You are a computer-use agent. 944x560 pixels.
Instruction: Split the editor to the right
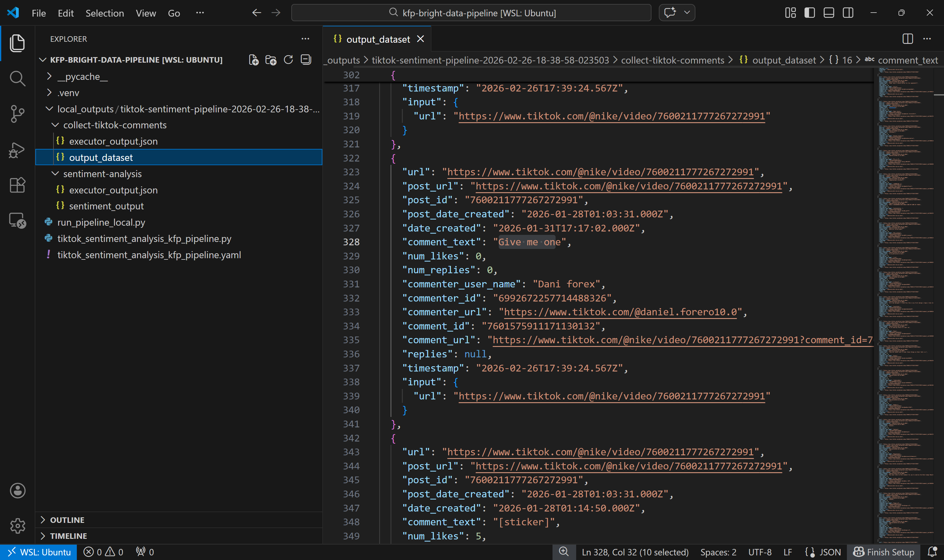907,39
